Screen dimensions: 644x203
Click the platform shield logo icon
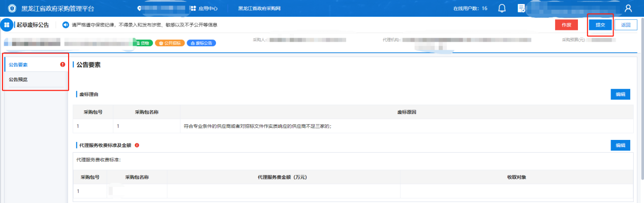12,9
